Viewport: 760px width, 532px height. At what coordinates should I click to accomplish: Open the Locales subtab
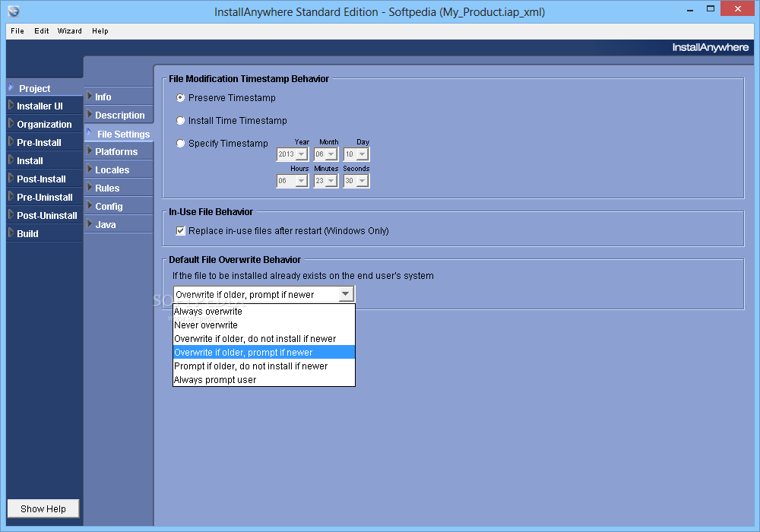pos(119,170)
